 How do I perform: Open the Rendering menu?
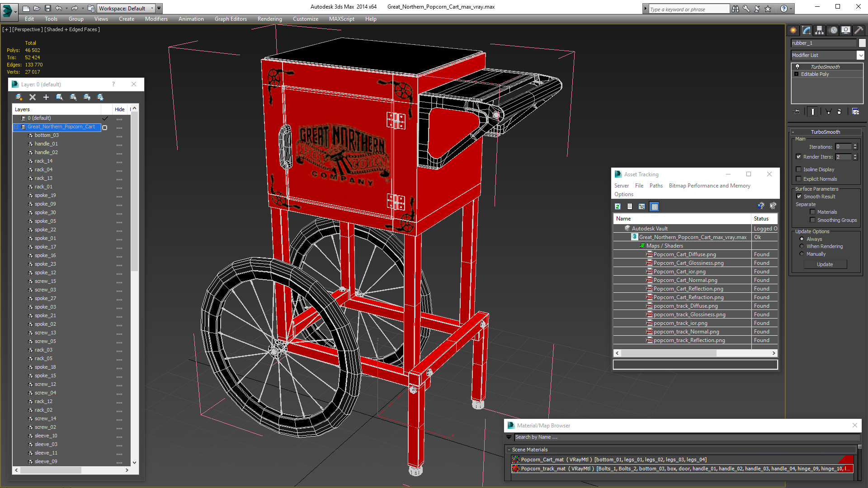coord(269,19)
